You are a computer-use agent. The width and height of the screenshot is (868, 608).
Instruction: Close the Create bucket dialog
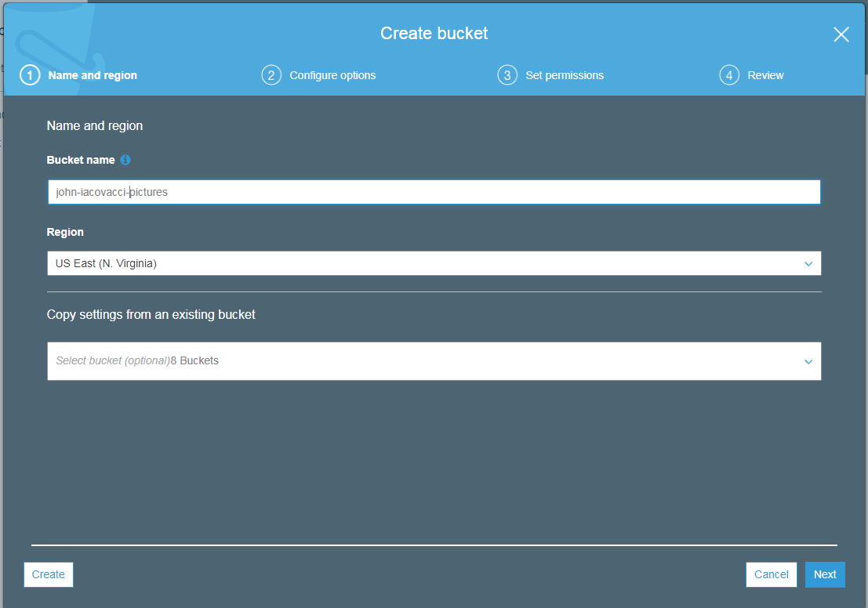841,34
